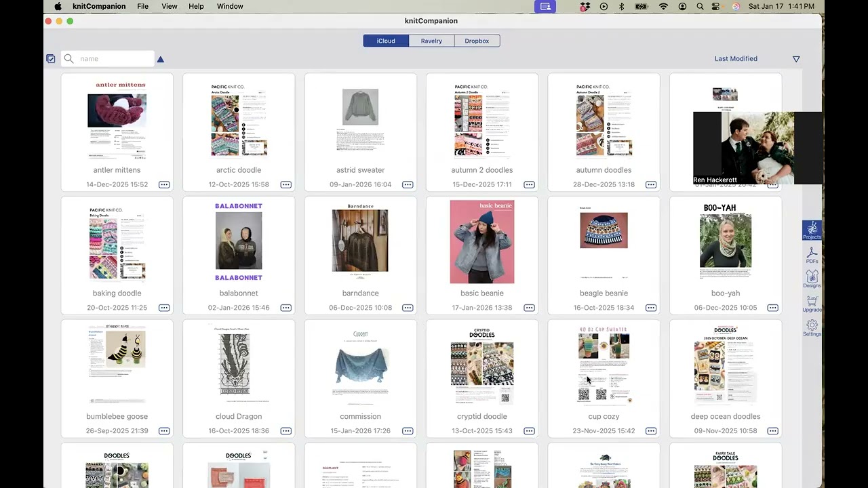Image resolution: width=868 pixels, height=488 pixels.
Task: Open the Window menu
Action: point(230,6)
